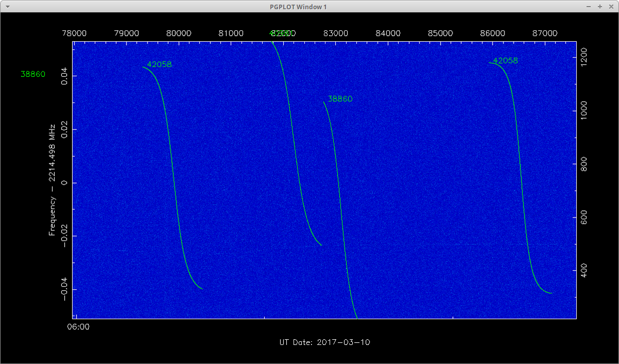The width and height of the screenshot is (619, 364).
Task: Minimize the PGPLOT window
Action: [589, 7]
